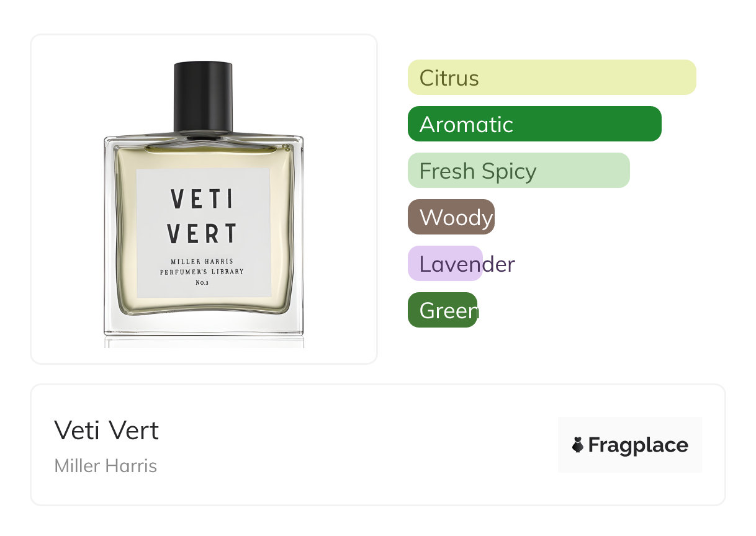Click the purple Lavender accord bar

coord(445,264)
